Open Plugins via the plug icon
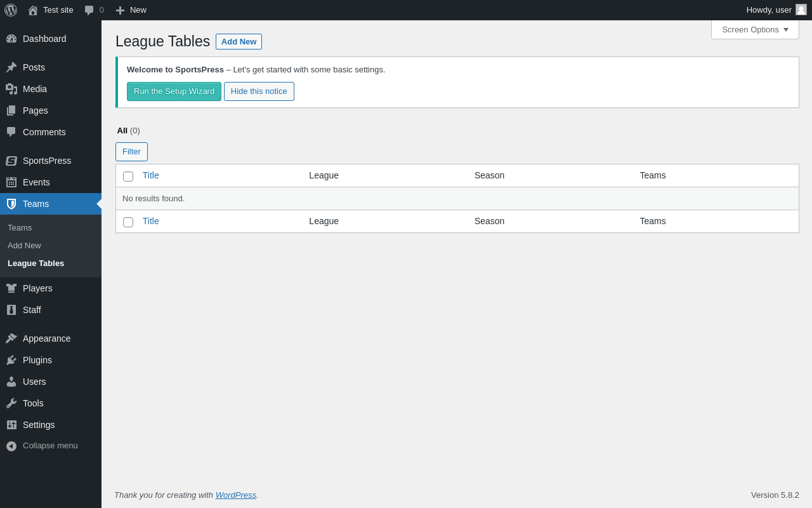The width and height of the screenshot is (812, 508). [x=11, y=360]
